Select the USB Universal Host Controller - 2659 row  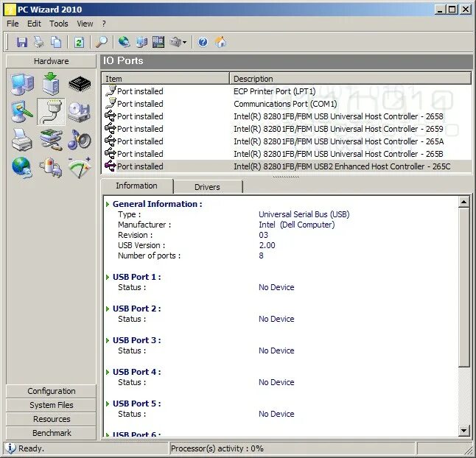287,129
